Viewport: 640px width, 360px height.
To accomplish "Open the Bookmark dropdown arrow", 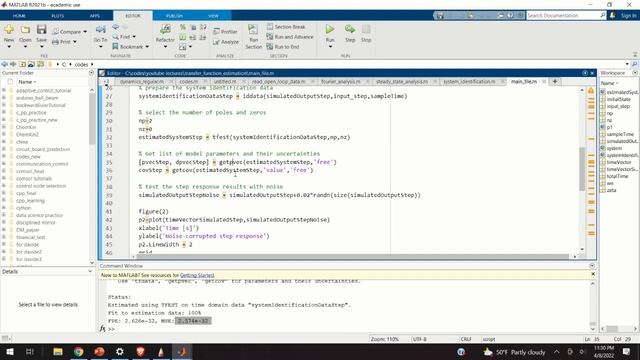I will (147, 47).
